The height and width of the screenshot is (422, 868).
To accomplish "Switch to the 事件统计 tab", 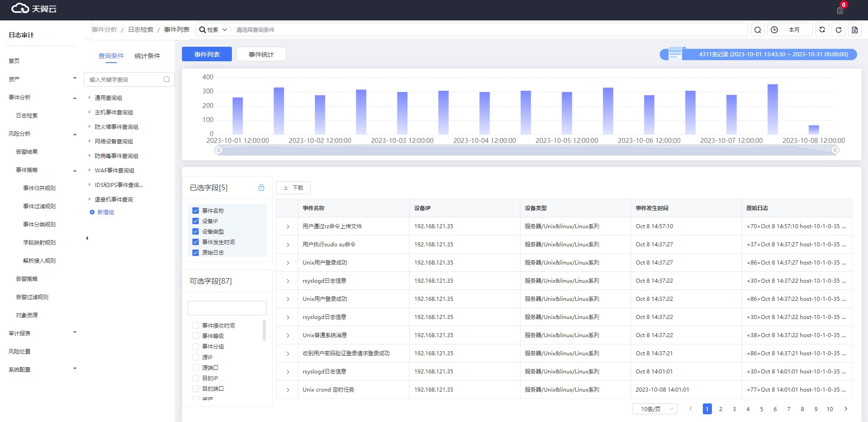I will [x=261, y=54].
